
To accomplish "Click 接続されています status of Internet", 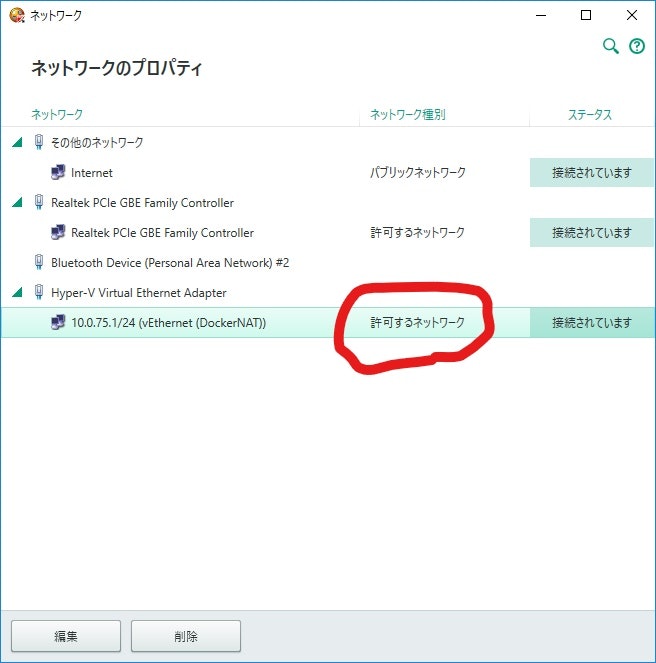I will (x=592, y=172).
